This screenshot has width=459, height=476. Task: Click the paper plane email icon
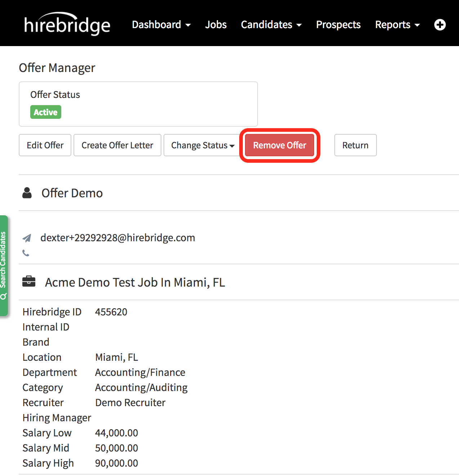pos(27,238)
